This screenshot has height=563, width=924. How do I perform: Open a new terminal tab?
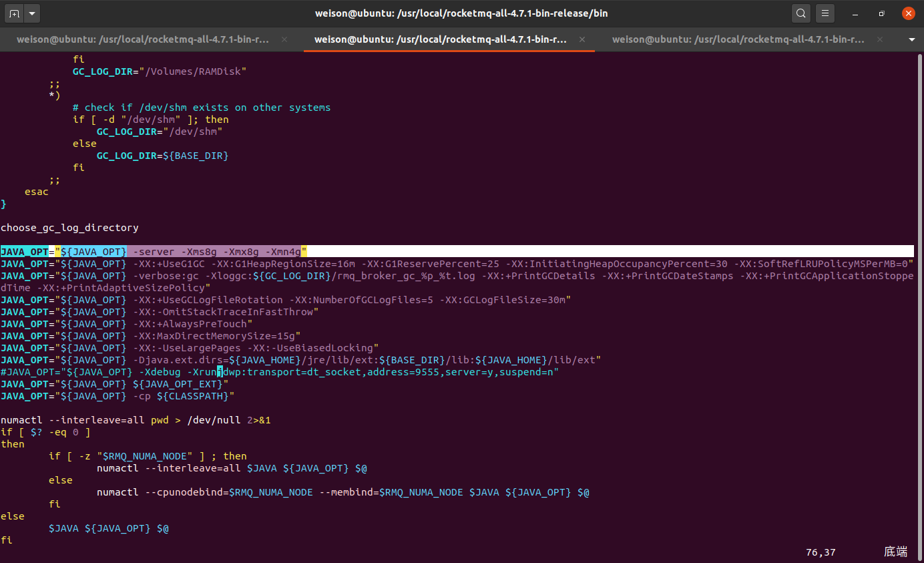tap(14, 13)
